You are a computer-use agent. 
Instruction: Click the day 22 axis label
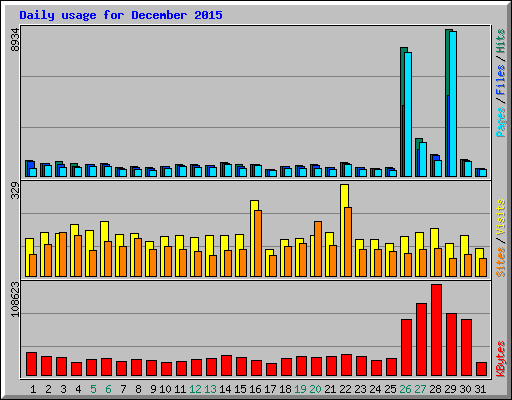345,389
